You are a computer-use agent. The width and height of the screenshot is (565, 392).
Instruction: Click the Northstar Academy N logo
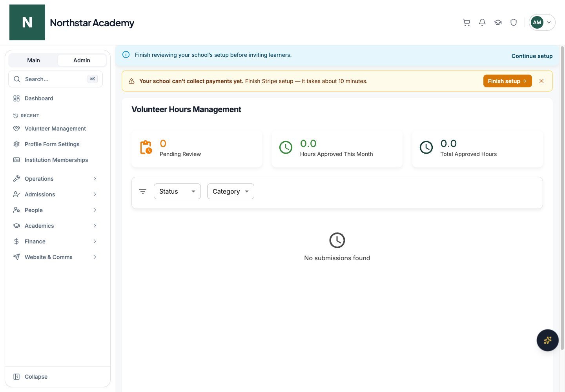pyautogui.click(x=27, y=22)
